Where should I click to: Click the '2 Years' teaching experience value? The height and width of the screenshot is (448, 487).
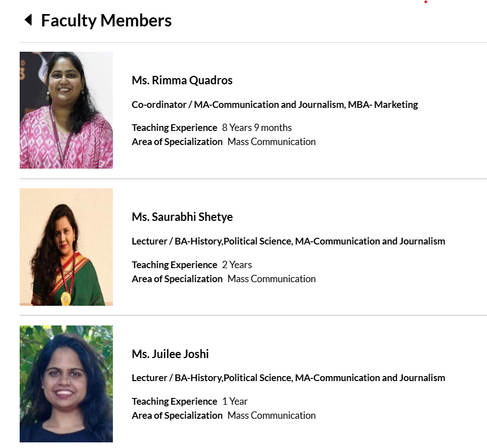237,265
